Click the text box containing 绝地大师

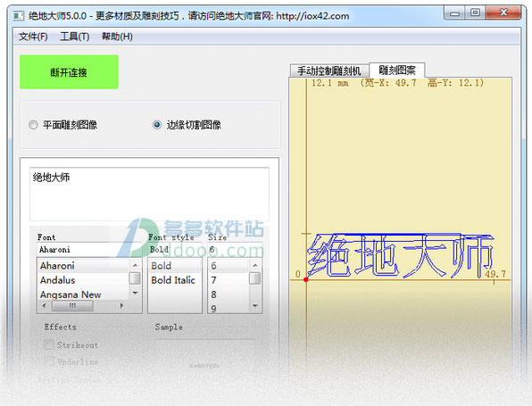pyautogui.click(x=149, y=194)
